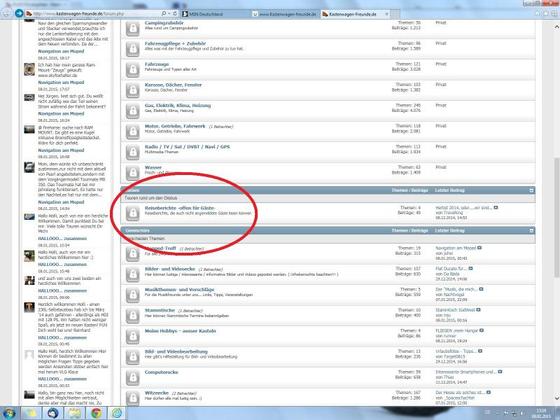This screenshot has height=420, width=560.
Task: Open the Bilder- und Videoecke forum
Action: (170, 269)
